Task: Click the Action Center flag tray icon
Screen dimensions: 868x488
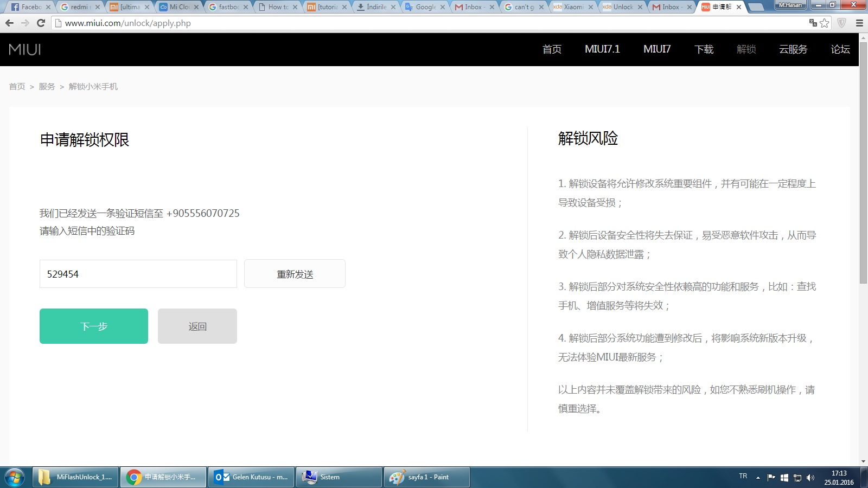Action: tap(771, 477)
